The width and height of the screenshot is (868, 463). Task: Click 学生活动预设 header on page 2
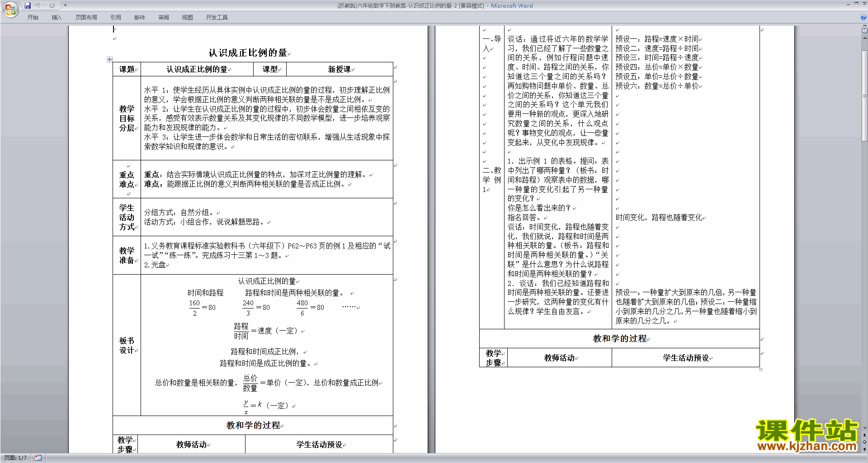click(686, 358)
